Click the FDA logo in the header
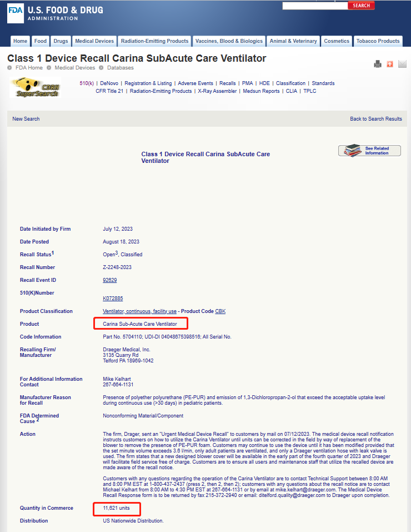 click(16, 14)
